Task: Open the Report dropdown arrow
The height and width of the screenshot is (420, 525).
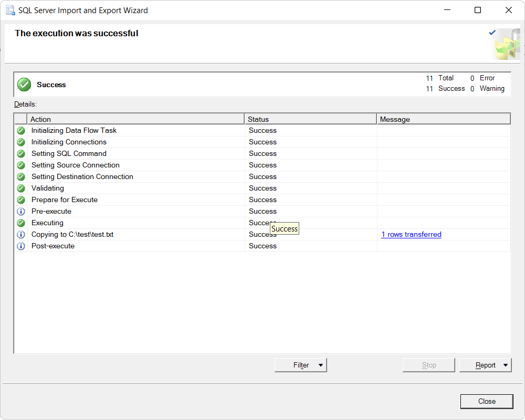Action: (506, 365)
